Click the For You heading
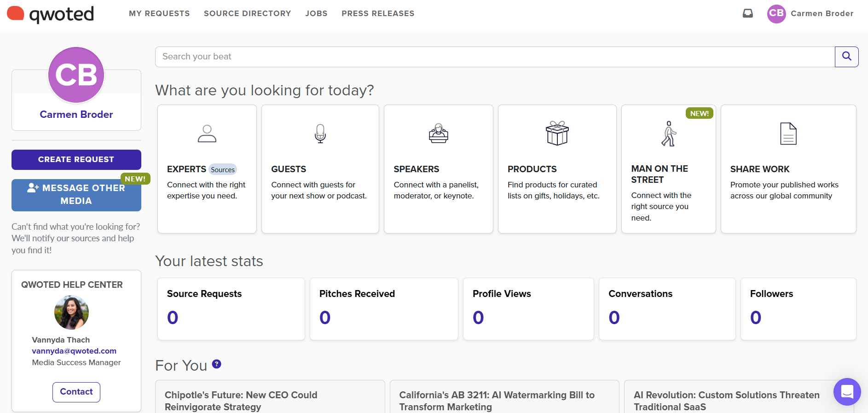The image size is (868, 413). pyautogui.click(x=181, y=366)
